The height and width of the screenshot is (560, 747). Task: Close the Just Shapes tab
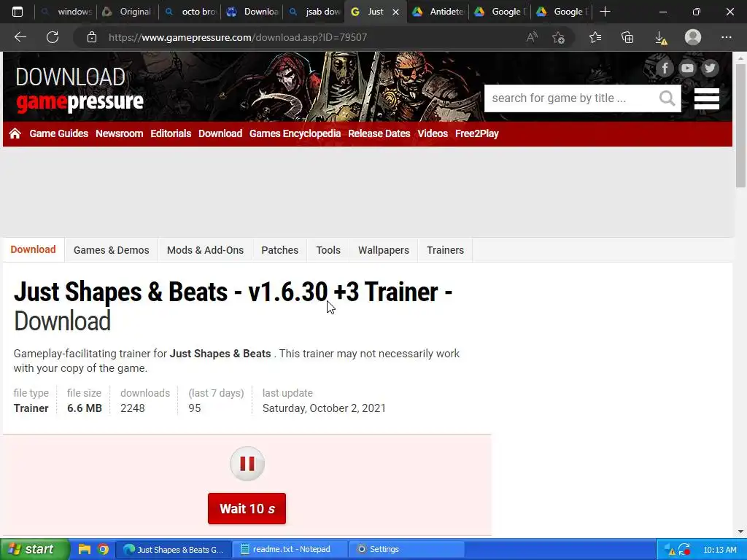coord(395,12)
